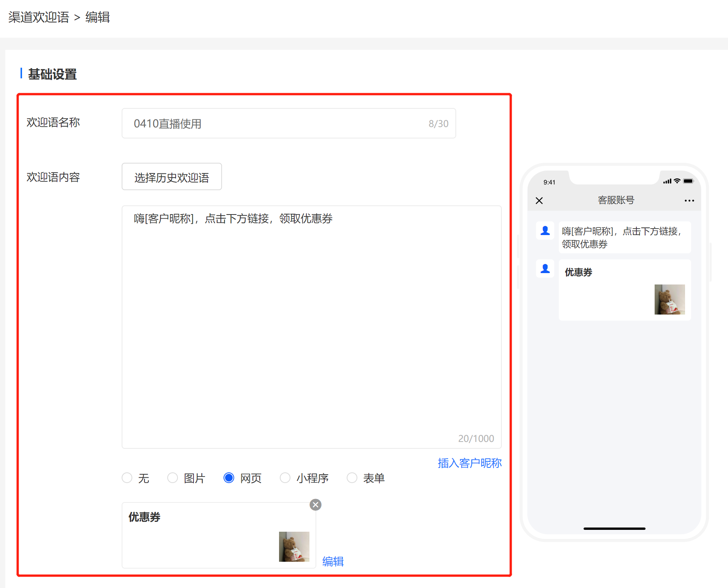Click 编辑 link next to coupon card
This screenshot has height=588, width=728.
point(333,561)
